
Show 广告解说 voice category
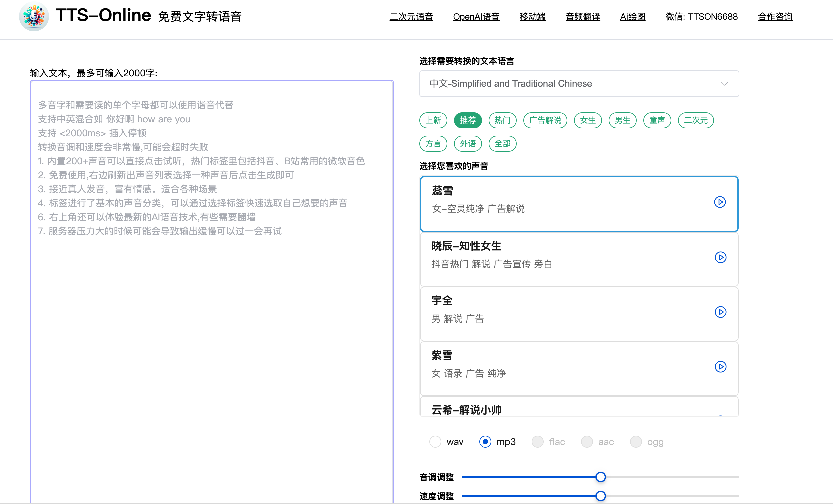(545, 120)
